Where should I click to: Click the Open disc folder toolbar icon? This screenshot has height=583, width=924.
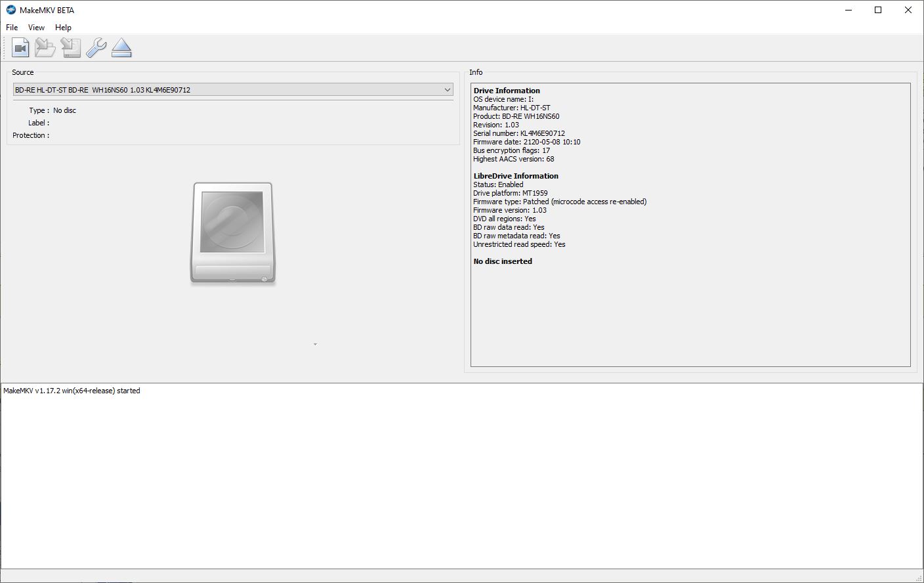[x=45, y=48]
